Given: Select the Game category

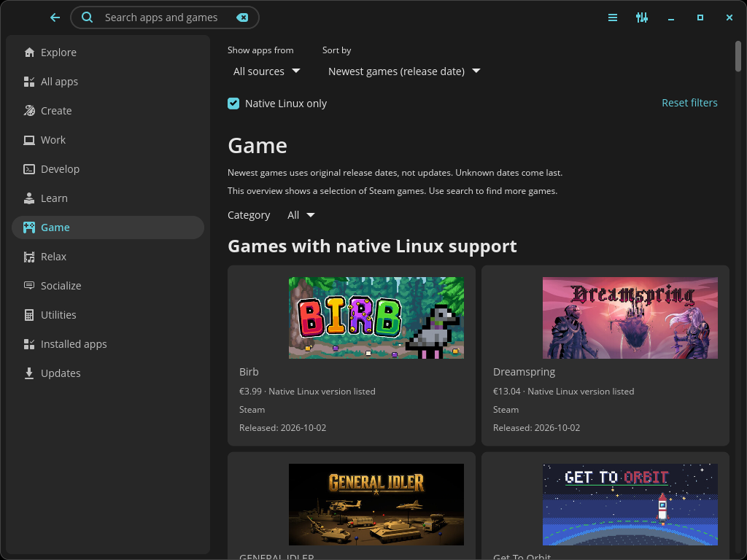Looking at the screenshot, I should [x=108, y=227].
